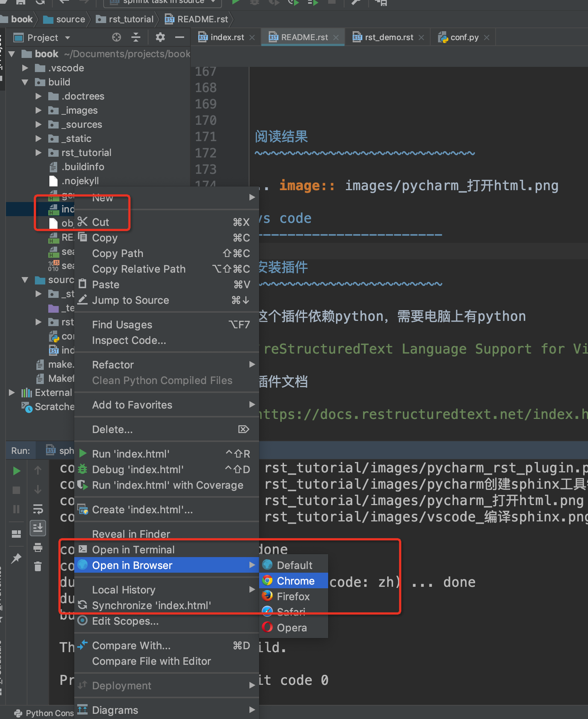Click Inspect Code... entry
Viewport: 588px width, 719px height.
click(x=166, y=340)
